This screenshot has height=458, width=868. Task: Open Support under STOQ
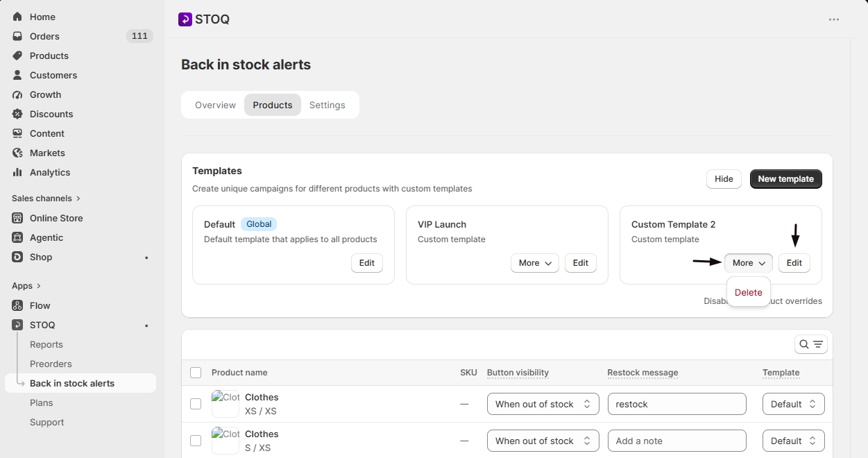click(47, 422)
